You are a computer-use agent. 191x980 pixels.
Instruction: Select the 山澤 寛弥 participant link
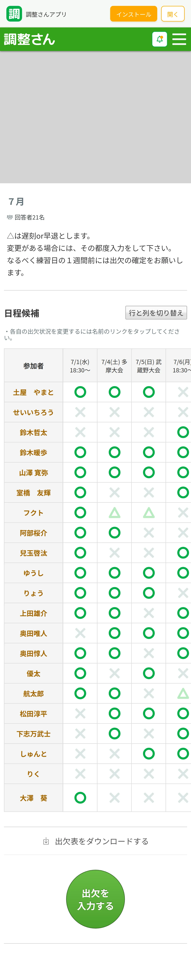coord(33,473)
